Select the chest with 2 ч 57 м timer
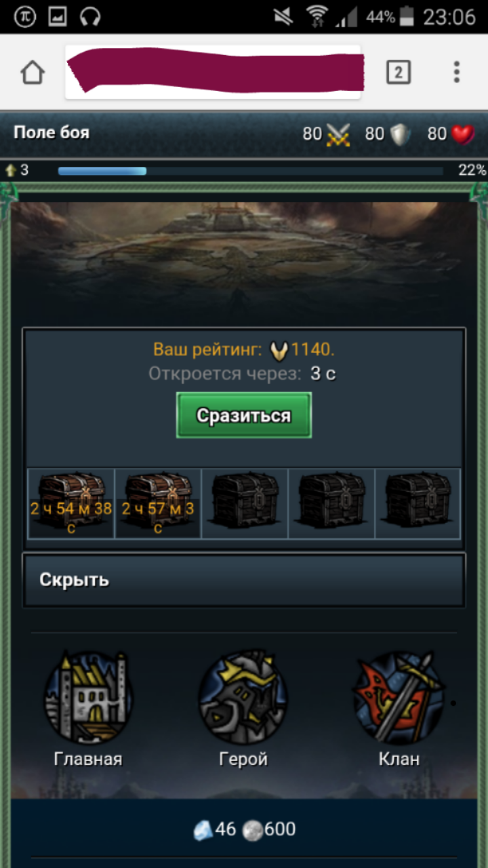 (158, 503)
